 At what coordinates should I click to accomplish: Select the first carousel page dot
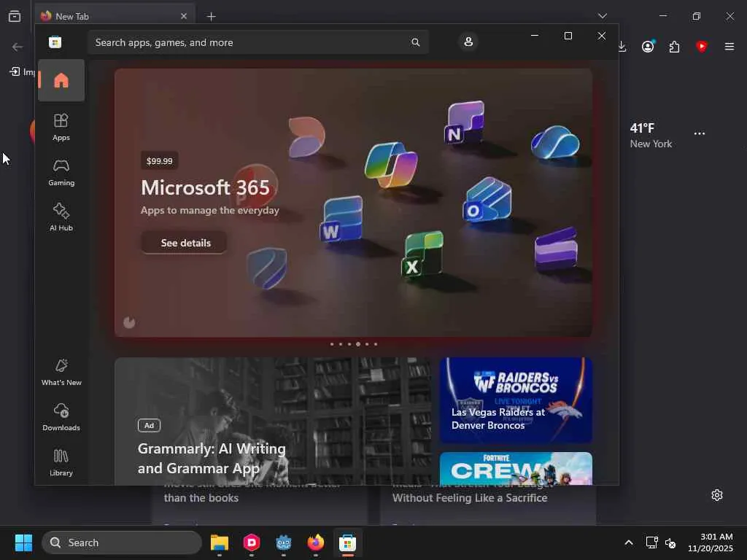pos(332,344)
